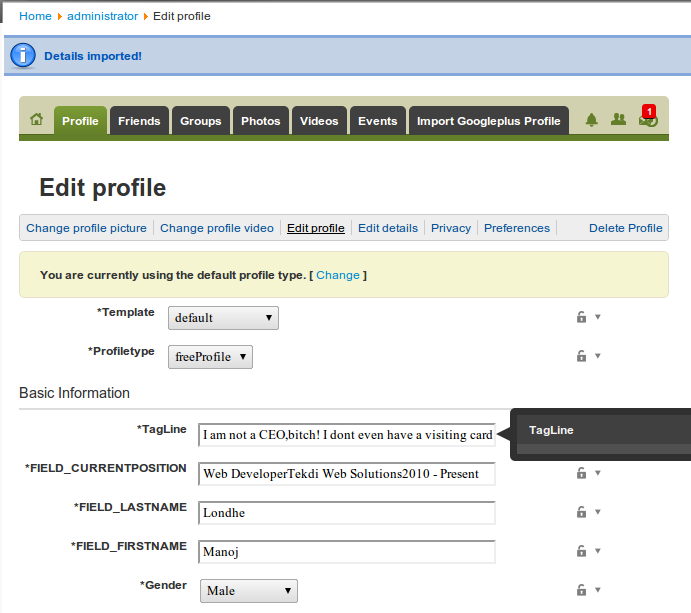The height and width of the screenshot is (613, 691).
Task: Open the Template default dropdown
Action: (x=223, y=318)
